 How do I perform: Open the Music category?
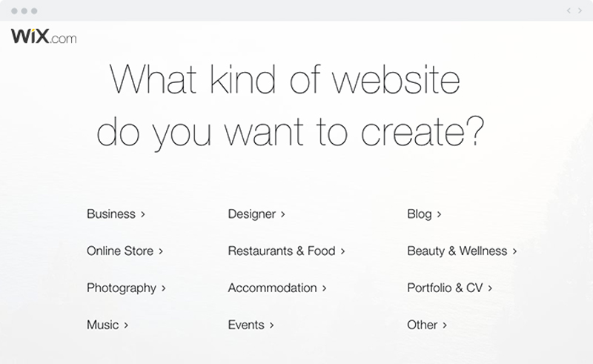click(x=102, y=325)
